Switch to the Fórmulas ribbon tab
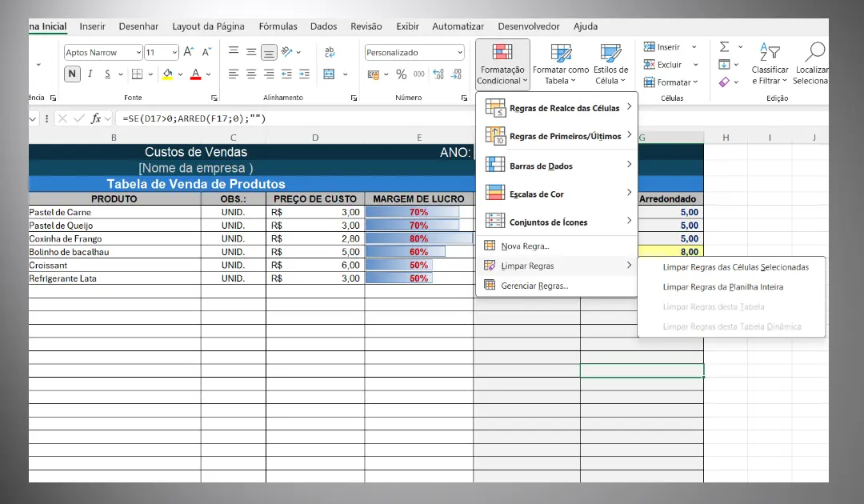864x504 pixels. point(278,26)
